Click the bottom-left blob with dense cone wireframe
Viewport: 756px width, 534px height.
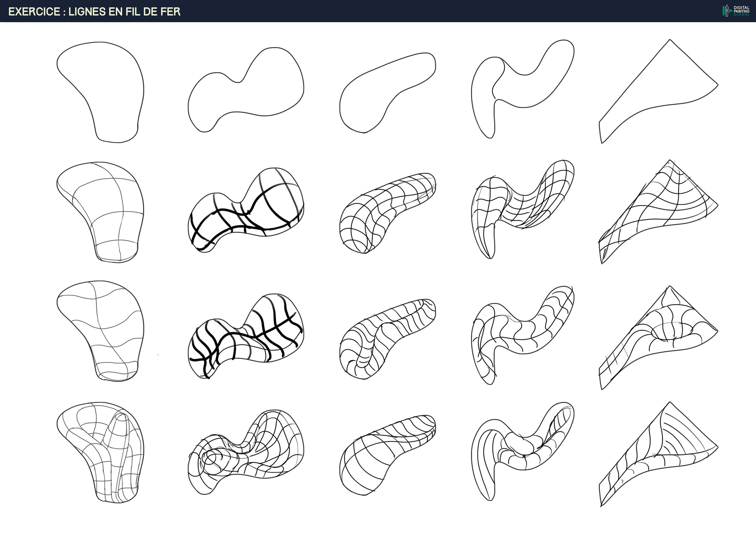tap(105, 451)
